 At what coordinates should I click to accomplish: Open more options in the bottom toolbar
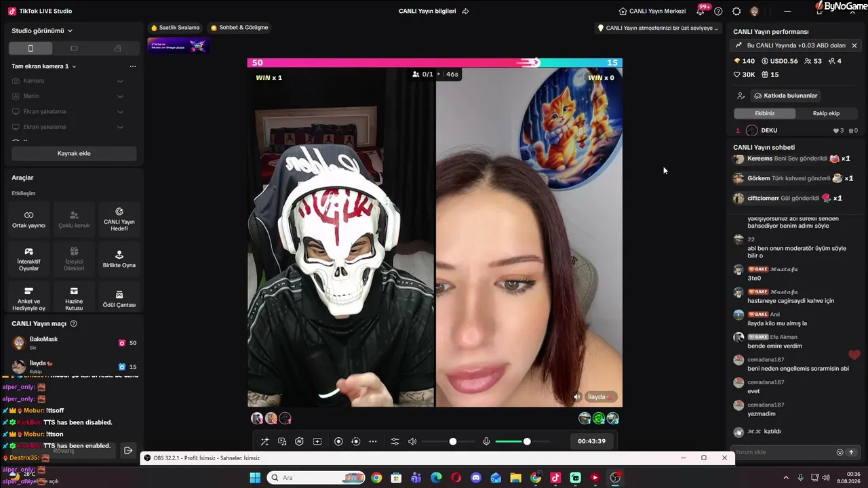point(373,441)
